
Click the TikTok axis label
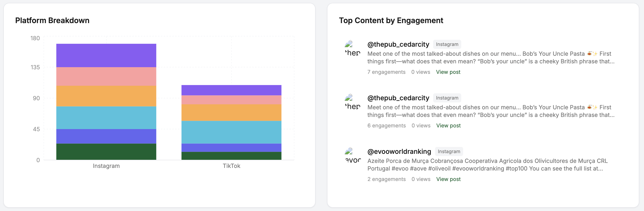click(231, 166)
